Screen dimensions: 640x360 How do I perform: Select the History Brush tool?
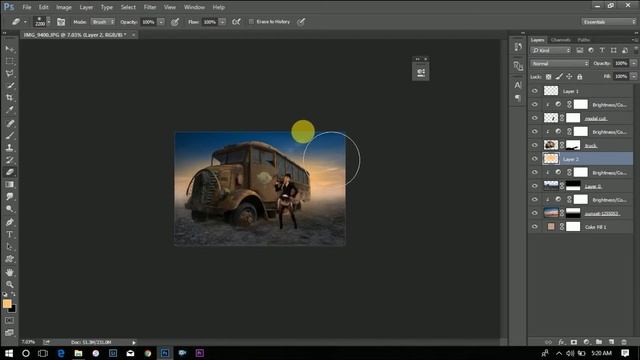9,160
